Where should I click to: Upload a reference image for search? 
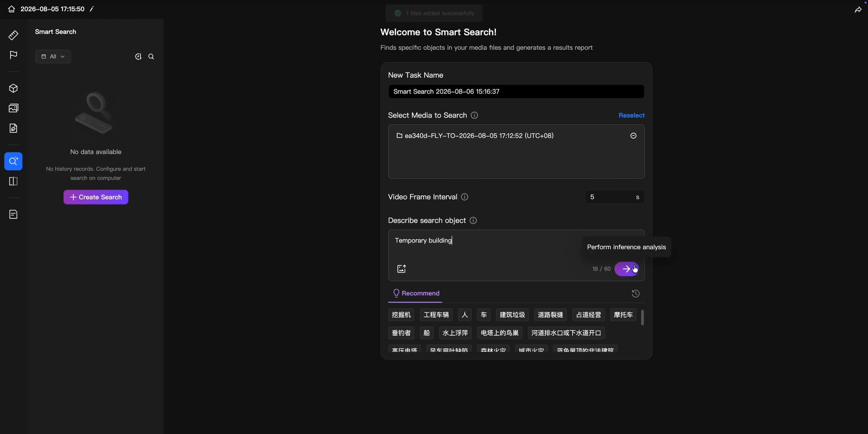click(401, 269)
